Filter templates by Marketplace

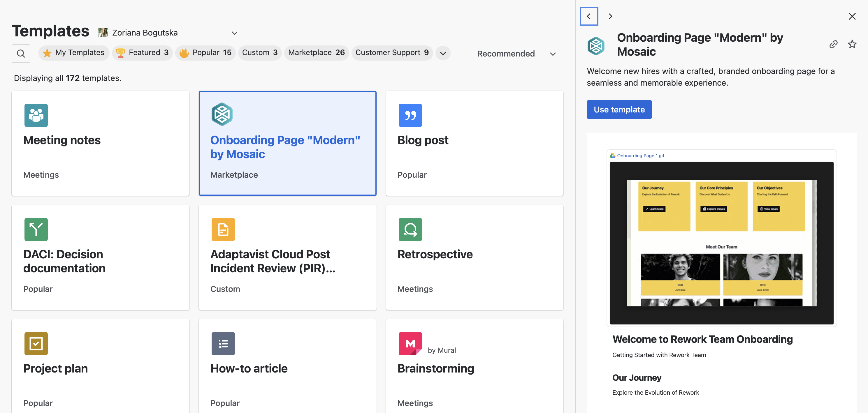click(x=317, y=52)
